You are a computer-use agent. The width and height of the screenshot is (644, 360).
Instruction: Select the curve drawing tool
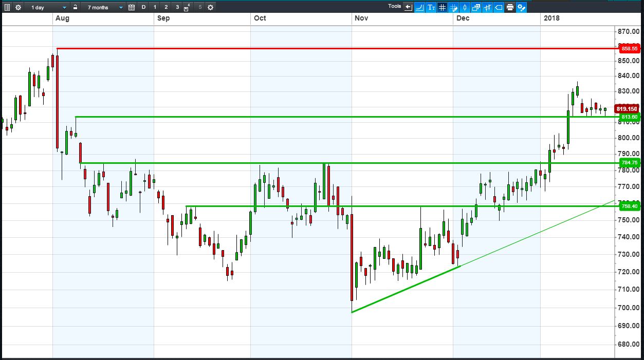click(x=420, y=7)
